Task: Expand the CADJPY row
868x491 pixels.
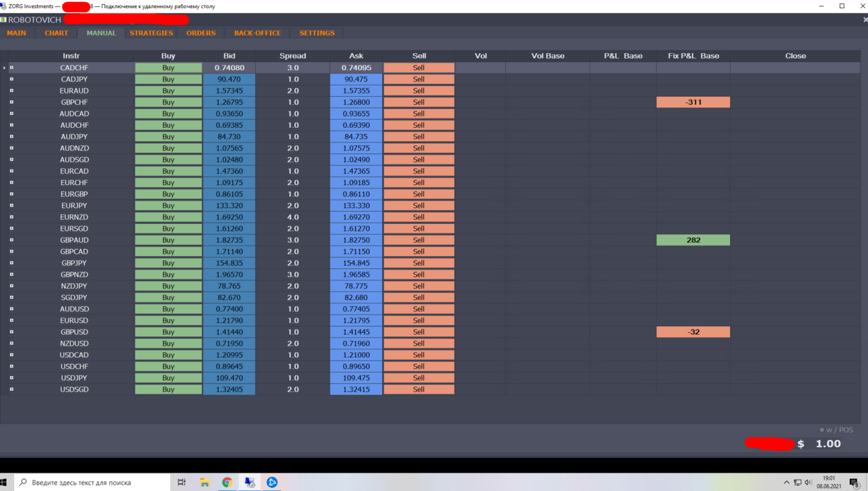Action: pos(11,79)
